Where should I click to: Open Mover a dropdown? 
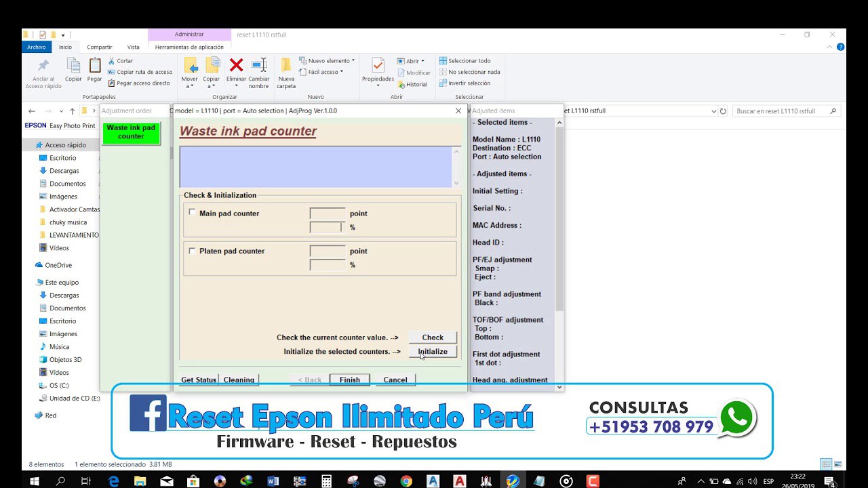coord(190,83)
